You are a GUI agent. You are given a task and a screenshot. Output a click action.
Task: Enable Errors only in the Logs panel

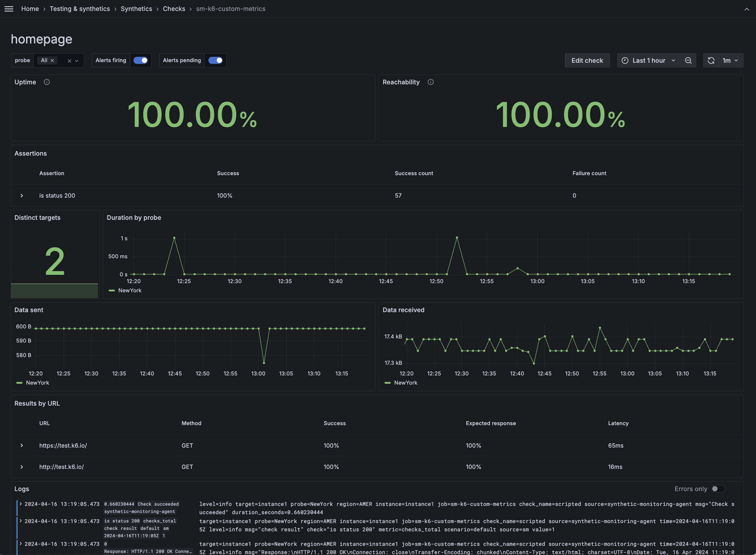[x=718, y=489]
